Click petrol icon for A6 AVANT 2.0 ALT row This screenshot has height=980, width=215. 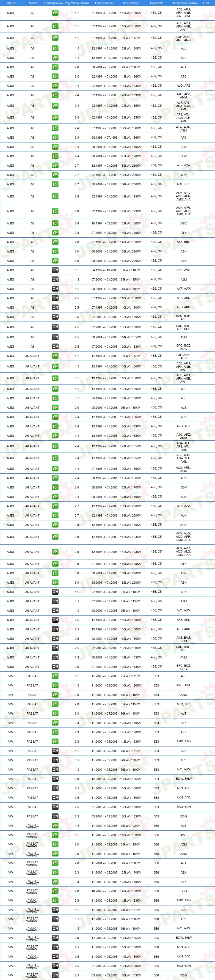point(55,407)
